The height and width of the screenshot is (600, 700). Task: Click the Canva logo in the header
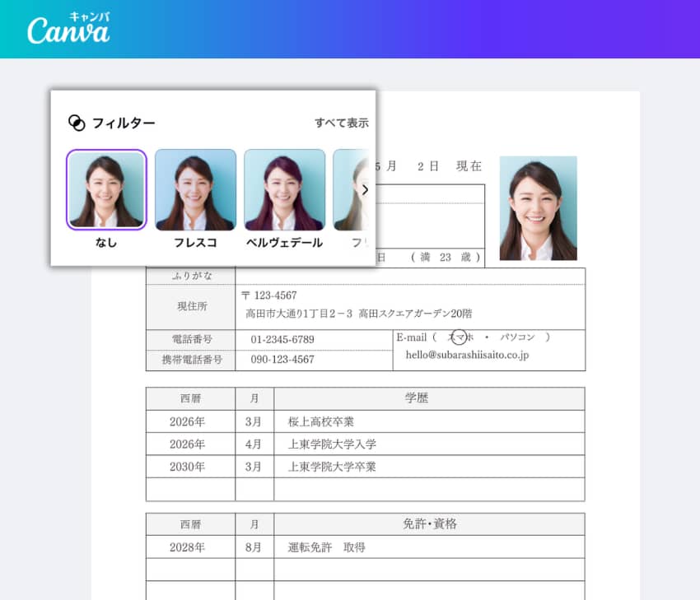tap(68, 30)
